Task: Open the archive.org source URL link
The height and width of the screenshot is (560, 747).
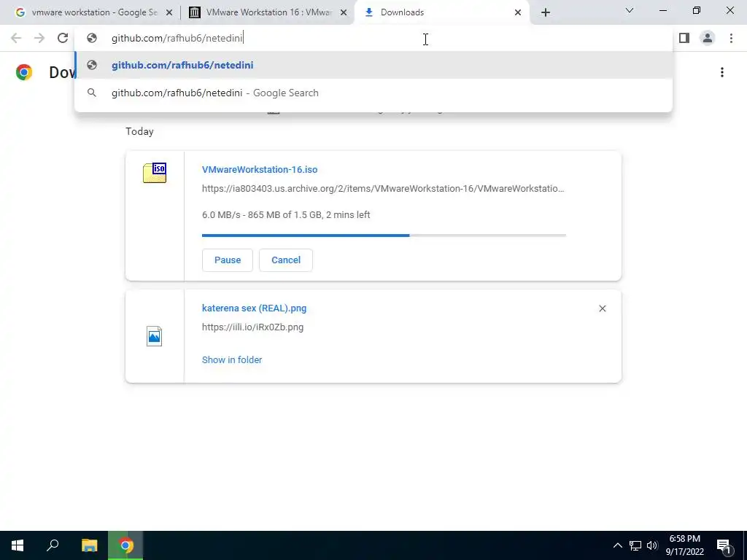Action: tap(383, 189)
